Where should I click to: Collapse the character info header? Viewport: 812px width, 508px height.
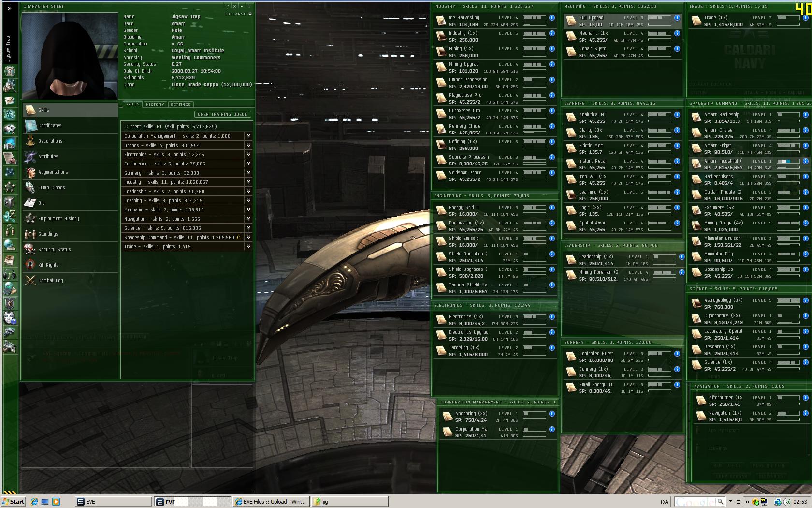[238, 14]
